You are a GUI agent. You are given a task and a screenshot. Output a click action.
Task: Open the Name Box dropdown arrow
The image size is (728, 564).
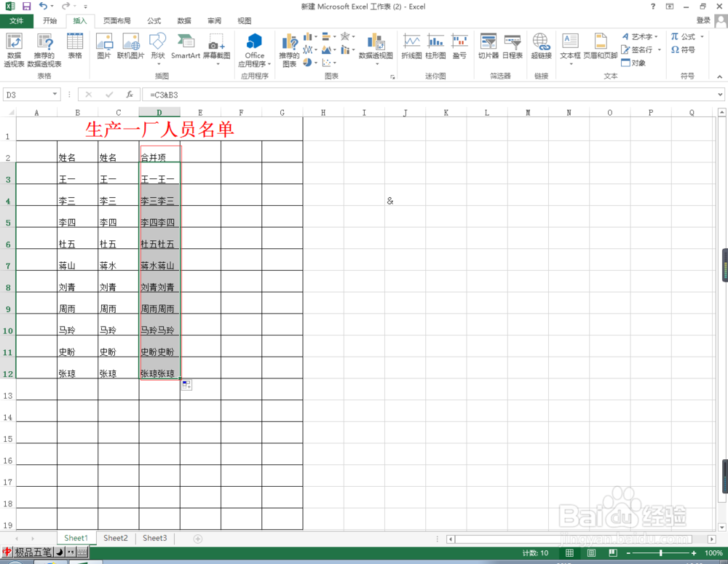coord(55,94)
